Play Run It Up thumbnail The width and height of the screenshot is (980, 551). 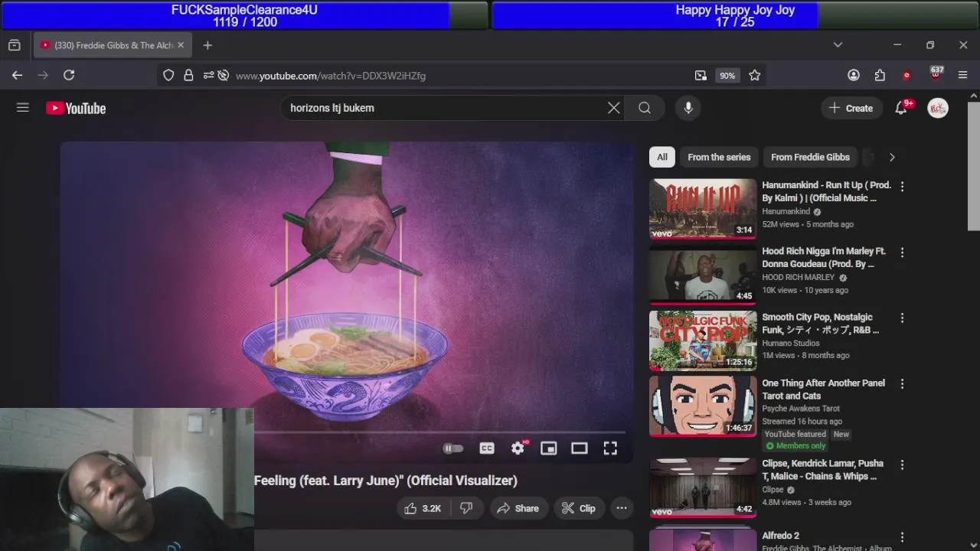[x=703, y=209]
